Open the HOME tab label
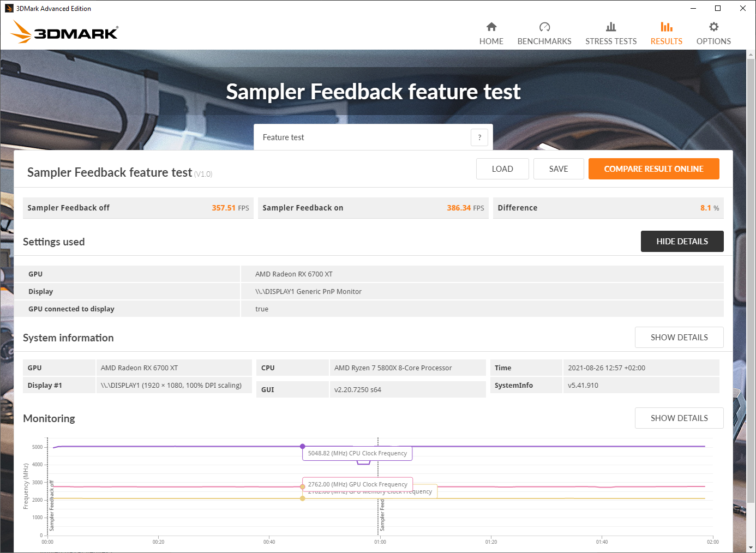This screenshot has height=553, width=756. pyautogui.click(x=491, y=41)
